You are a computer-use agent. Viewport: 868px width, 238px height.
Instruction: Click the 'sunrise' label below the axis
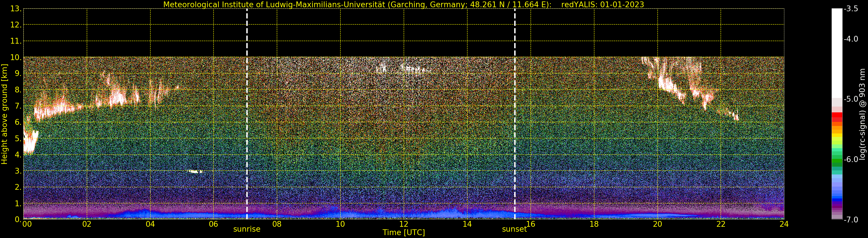247,229
